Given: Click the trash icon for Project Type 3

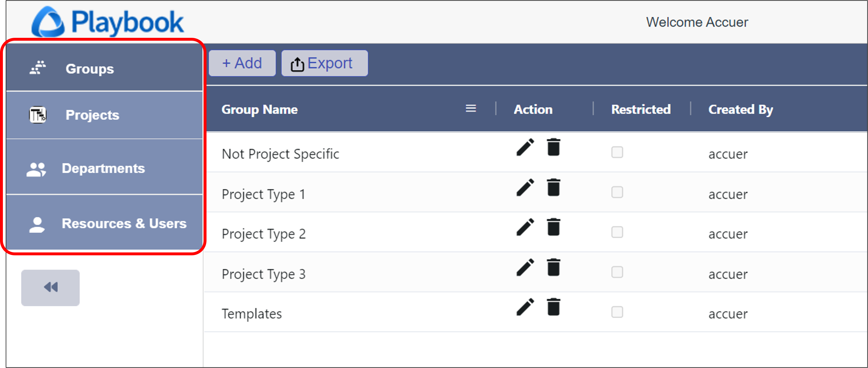Looking at the screenshot, I should [554, 267].
